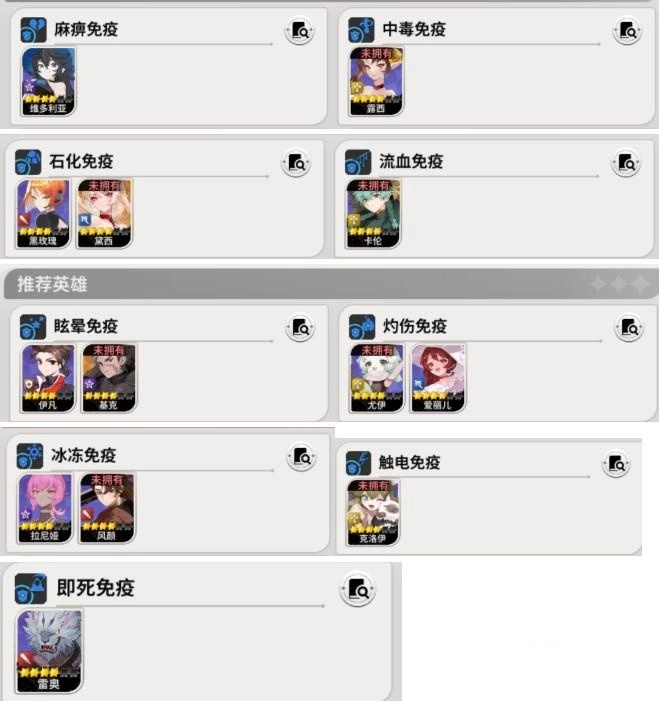The image size is (659, 701).
Task: Select the hero portrait 维多利亚
Action: click(x=48, y=81)
